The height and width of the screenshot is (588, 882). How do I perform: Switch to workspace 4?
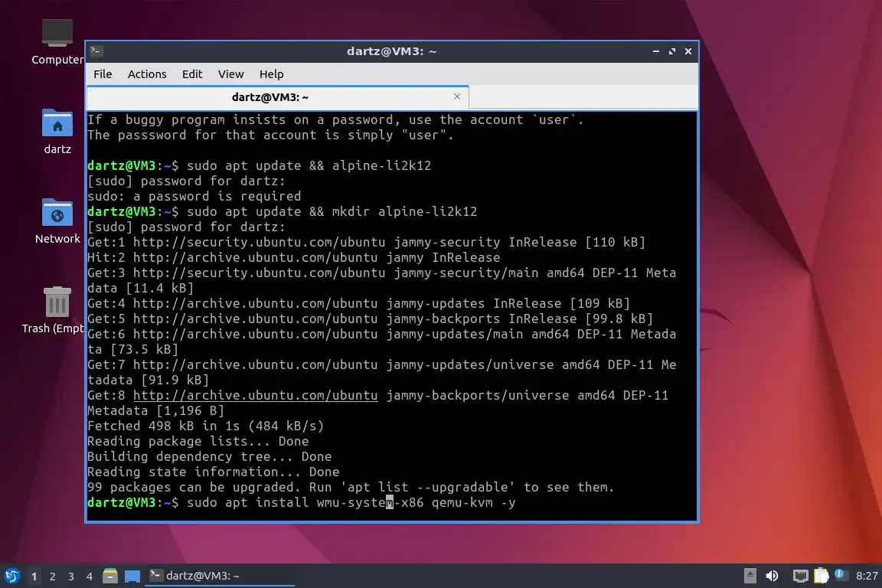pos(90,577)
